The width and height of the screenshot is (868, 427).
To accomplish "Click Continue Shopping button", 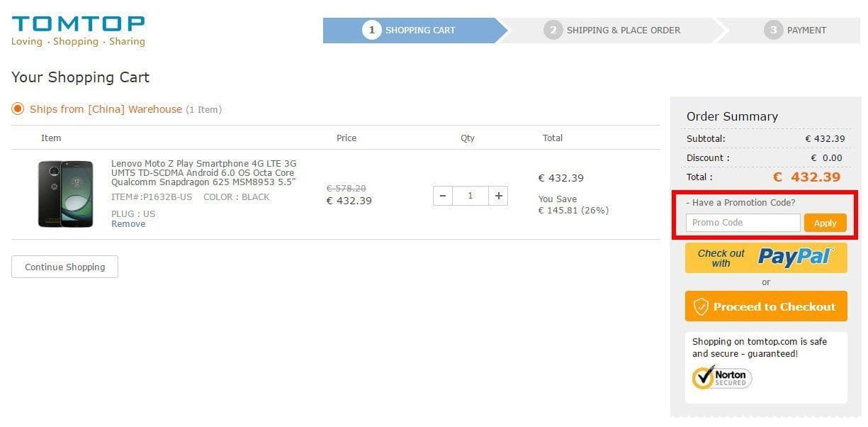I will pos(64,267).
